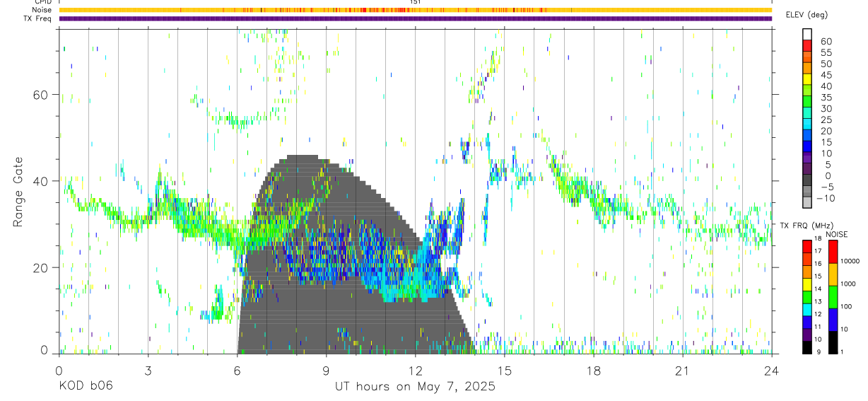Click the 'Range Gate' y-axis label
The image size is (868, 401).
pos(19,191)
